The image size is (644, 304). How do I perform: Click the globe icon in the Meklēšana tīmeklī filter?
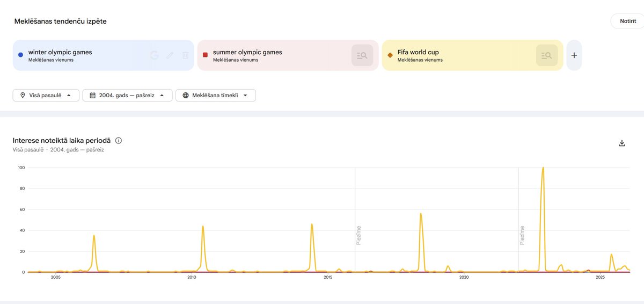pos(186,95)
